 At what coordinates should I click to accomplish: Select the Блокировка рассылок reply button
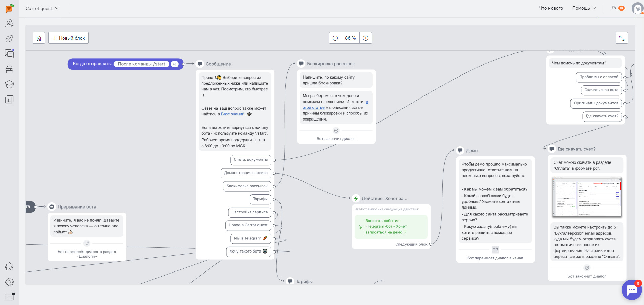pos(247,186)
